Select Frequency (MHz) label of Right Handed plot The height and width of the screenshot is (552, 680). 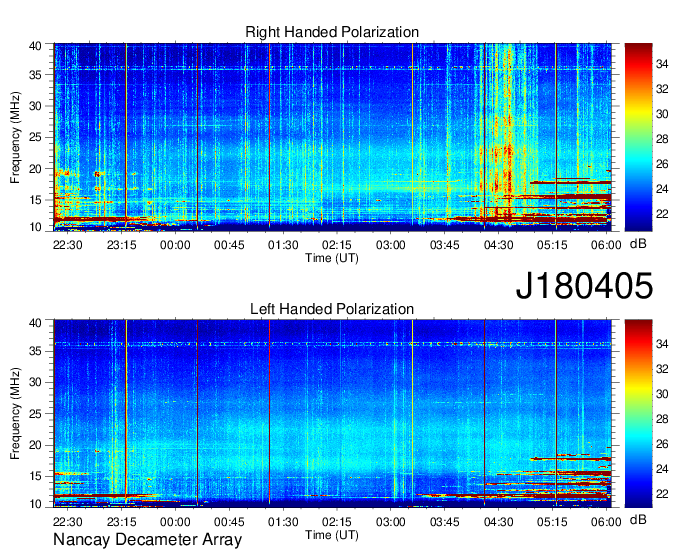pyautogui.click(x=15, y=137)
